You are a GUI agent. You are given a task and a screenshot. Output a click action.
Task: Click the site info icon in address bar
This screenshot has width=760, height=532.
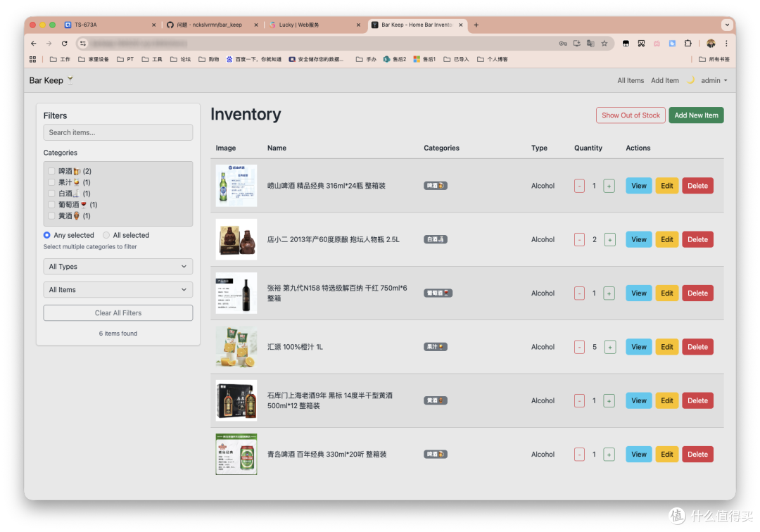[83, 44]
